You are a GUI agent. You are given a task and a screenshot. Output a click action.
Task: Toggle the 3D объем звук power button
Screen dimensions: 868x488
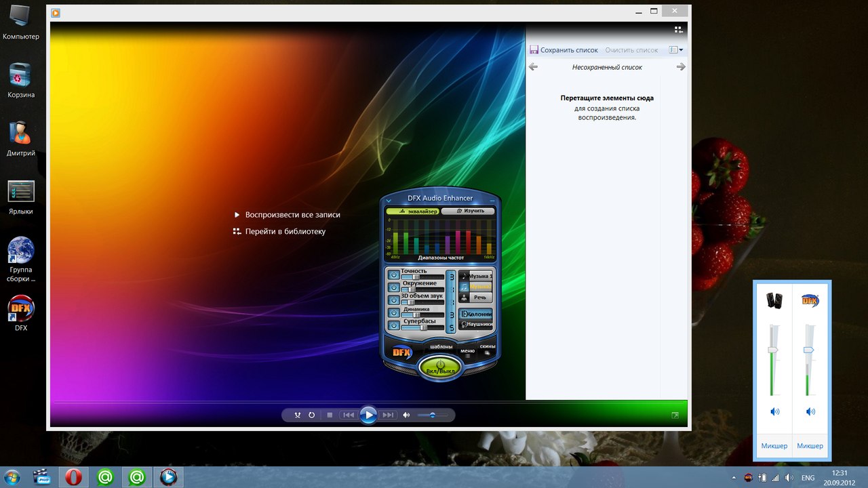click(x=393, y=300)
